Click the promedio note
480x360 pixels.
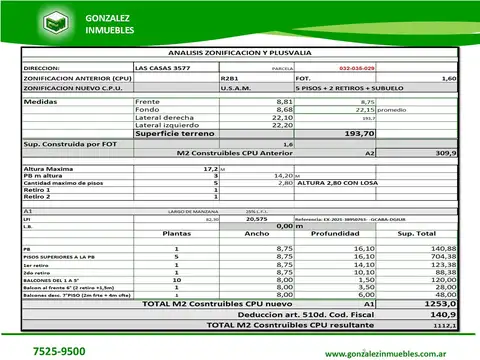392,110
